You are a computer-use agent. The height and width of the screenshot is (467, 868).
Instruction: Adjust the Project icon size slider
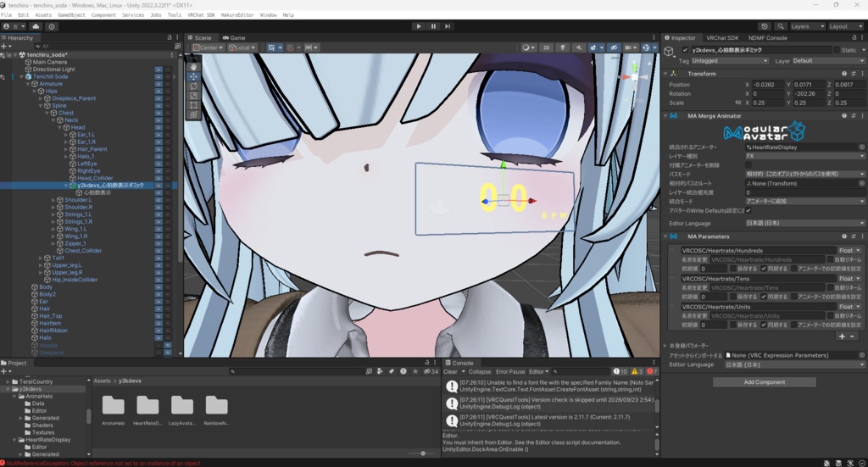(422, 453)
